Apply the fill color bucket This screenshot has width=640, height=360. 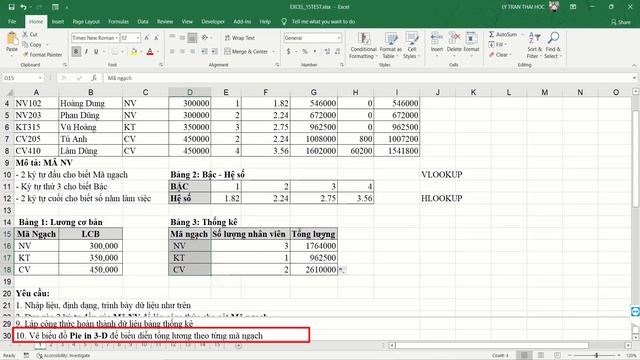pyautogui.click(x=133, y=52)
